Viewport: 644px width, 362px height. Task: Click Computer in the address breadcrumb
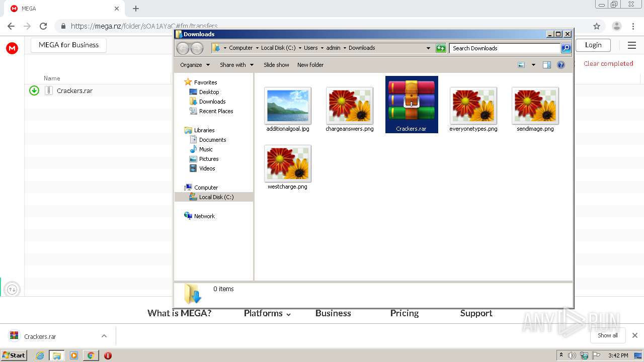pos(240,48)
